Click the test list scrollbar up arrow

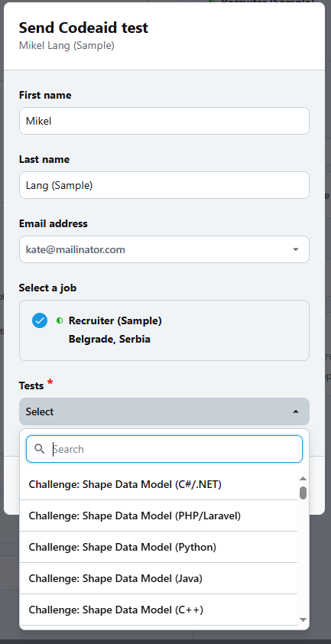[303, 479]
